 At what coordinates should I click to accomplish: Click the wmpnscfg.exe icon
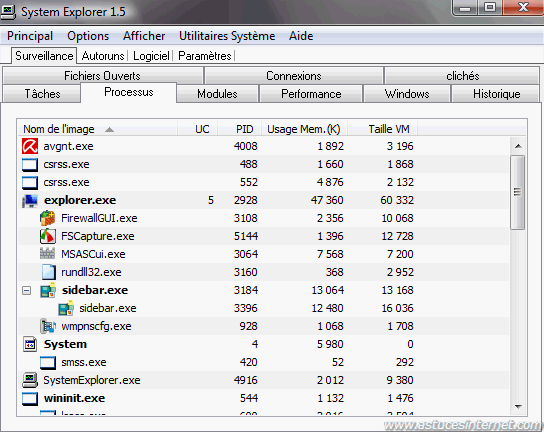[48, 326]
